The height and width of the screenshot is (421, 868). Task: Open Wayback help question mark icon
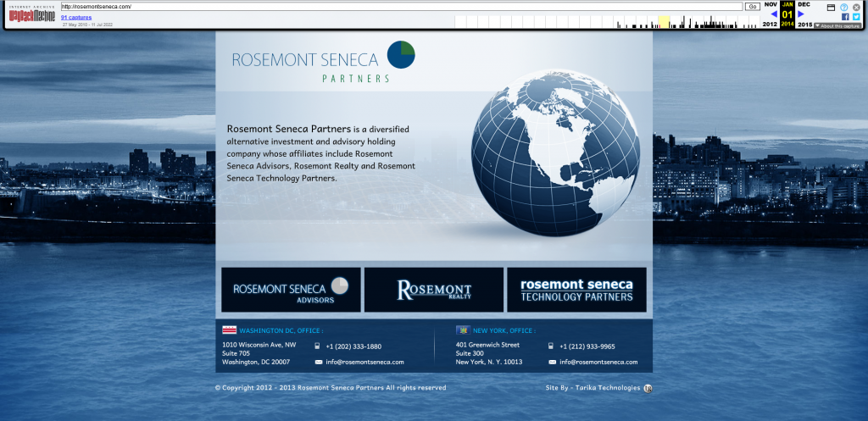click(x=843, y=7)
